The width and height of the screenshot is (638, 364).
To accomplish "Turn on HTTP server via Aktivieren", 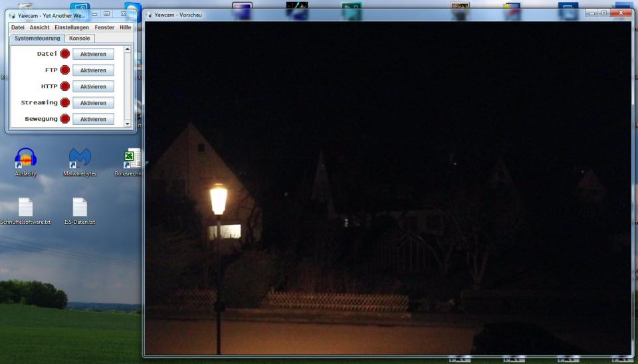I will (x=93, y=86).
